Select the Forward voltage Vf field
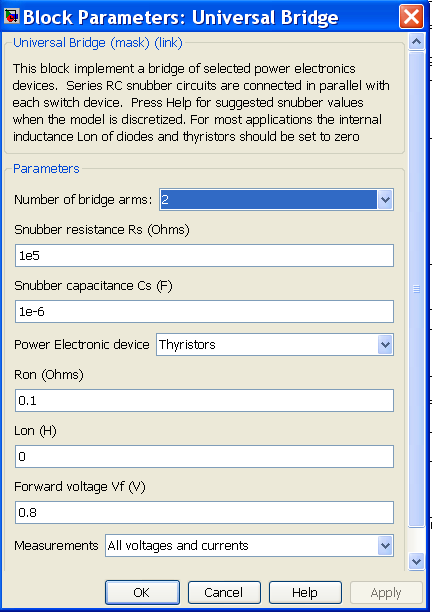The height and width of the screenshot is (614, 432). [204, 513]
